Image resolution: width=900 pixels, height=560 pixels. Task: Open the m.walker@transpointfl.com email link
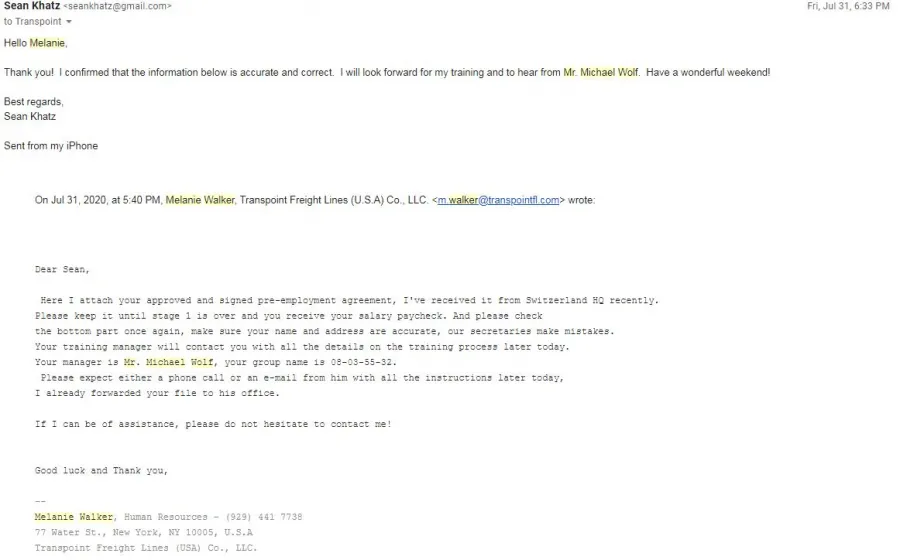(498, 200)
